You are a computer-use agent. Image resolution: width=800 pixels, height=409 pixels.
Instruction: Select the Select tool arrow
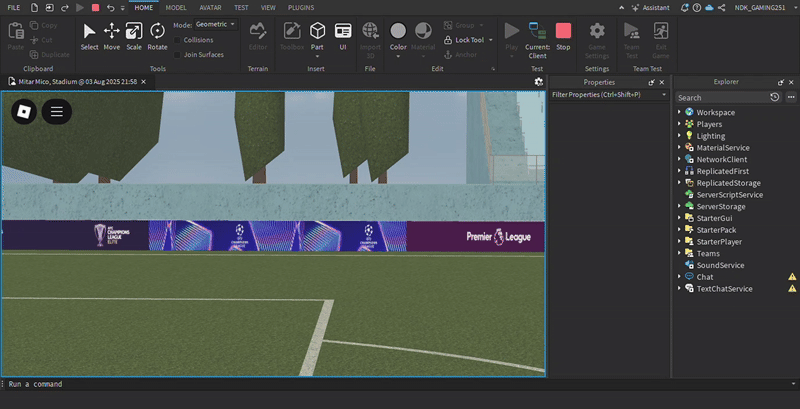pos(89,32)
